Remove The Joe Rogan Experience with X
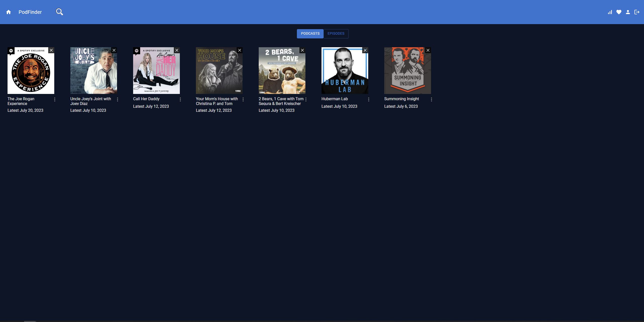Image resolution: width=644 pixels, height=322 pixels. [x=51, y=50]
